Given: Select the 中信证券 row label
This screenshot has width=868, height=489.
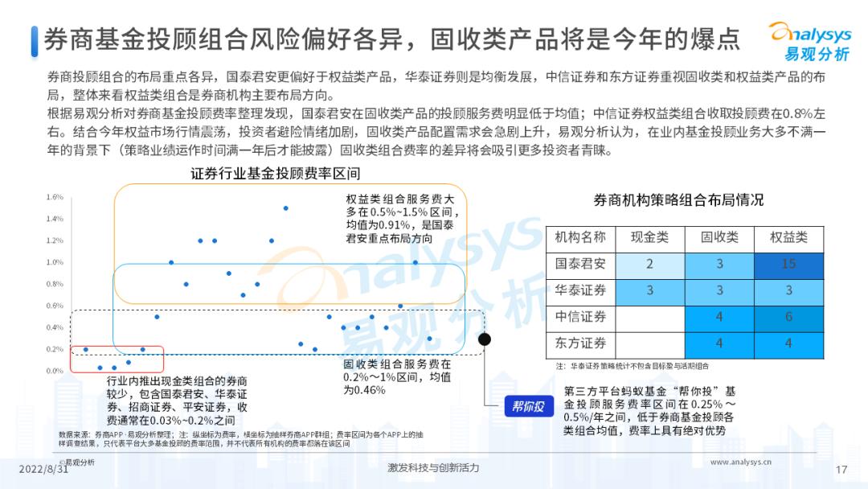Looking at the screenshot, I should pyautogui.click(x=581, y=318).
